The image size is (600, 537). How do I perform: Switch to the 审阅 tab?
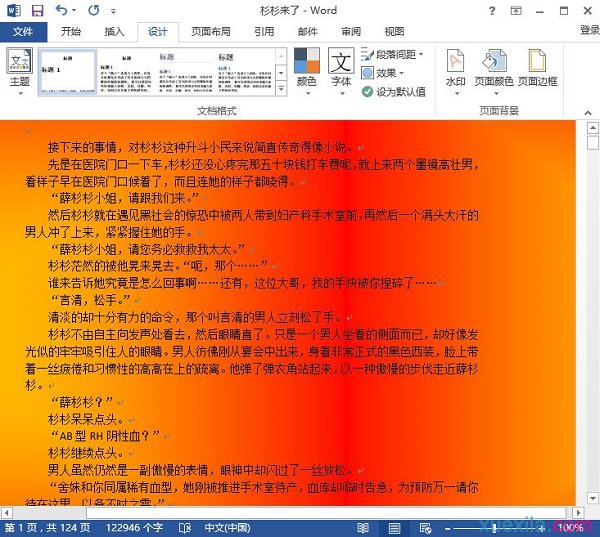point(351,32)
